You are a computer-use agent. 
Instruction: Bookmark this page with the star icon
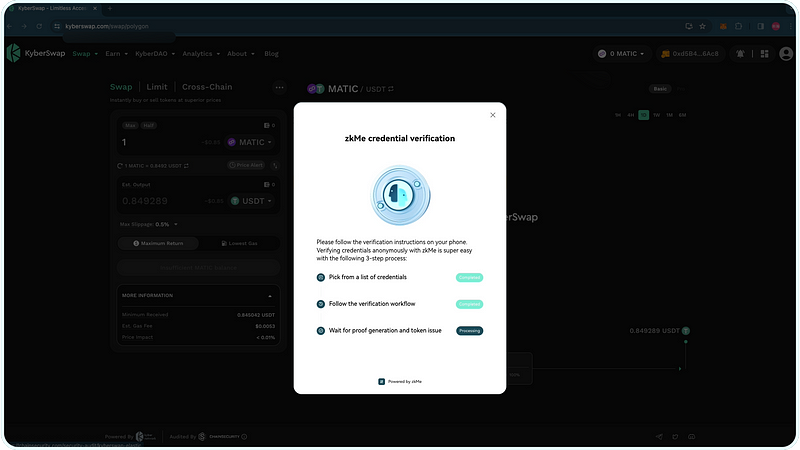[x=703, y=26]
